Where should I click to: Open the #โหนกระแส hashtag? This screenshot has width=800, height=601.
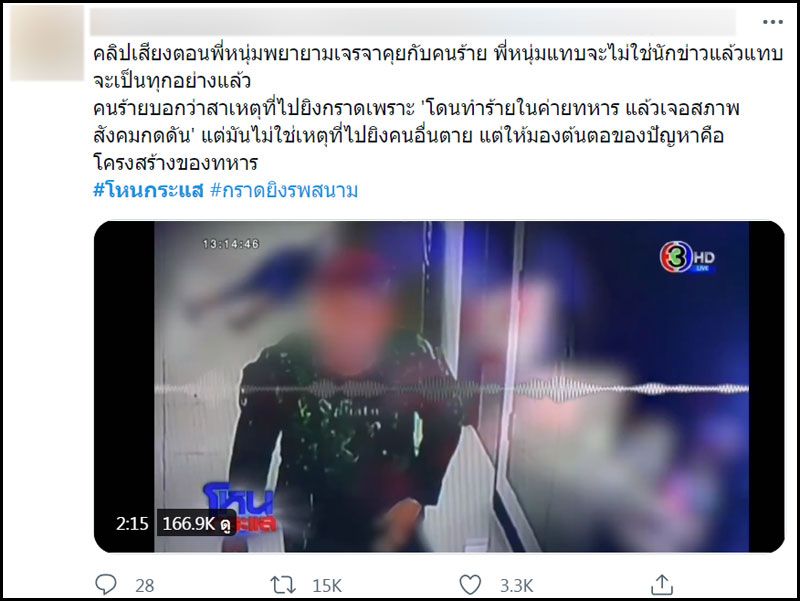point(148,190)
